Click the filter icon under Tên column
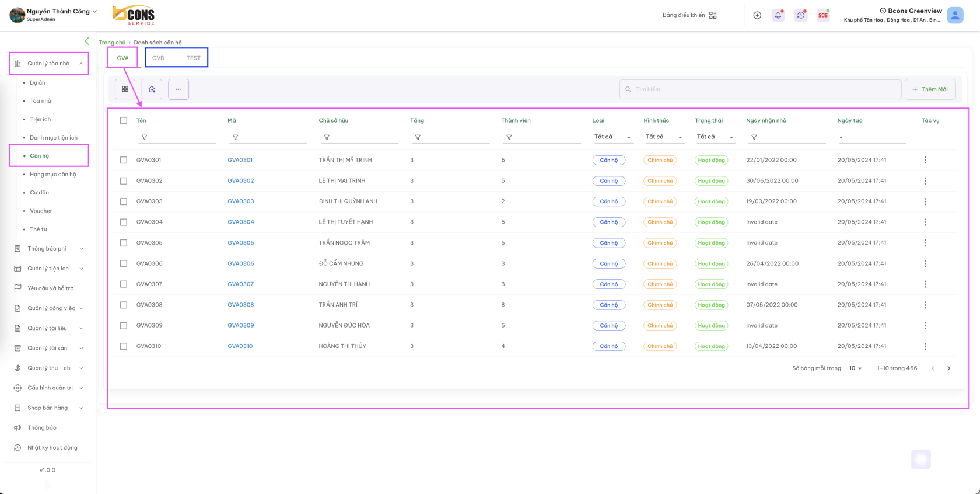Viewport: 980px width, 494px height. [144, 137]
